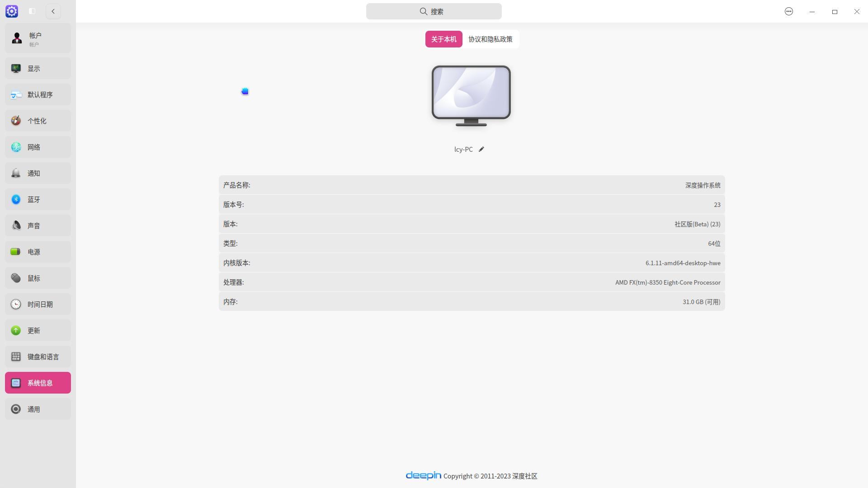Open the three-dot options menu

click(788, 11)
